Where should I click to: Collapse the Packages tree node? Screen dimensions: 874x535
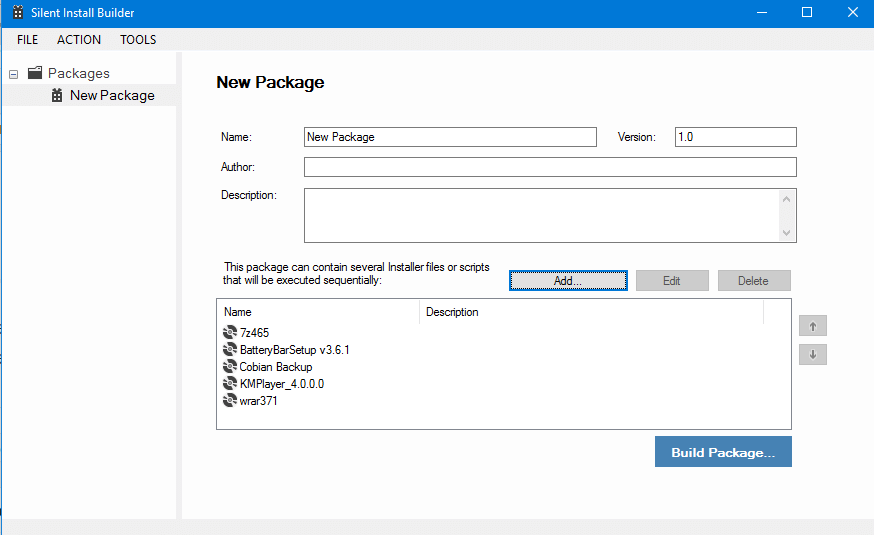[13, 74]
